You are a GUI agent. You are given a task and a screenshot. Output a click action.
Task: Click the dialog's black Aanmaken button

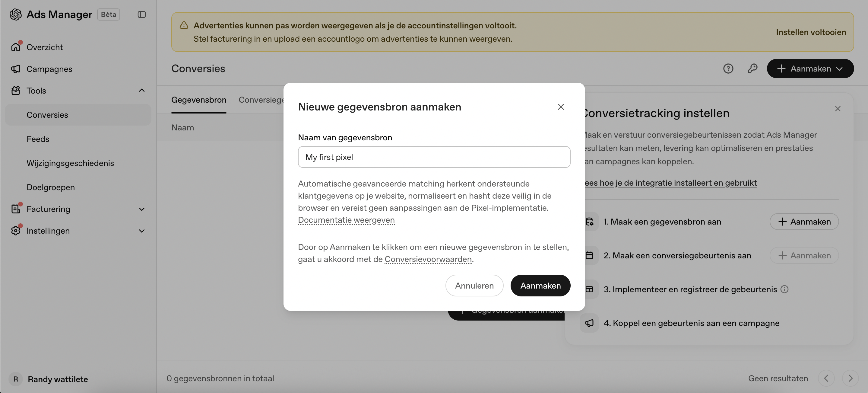[540, 285]
